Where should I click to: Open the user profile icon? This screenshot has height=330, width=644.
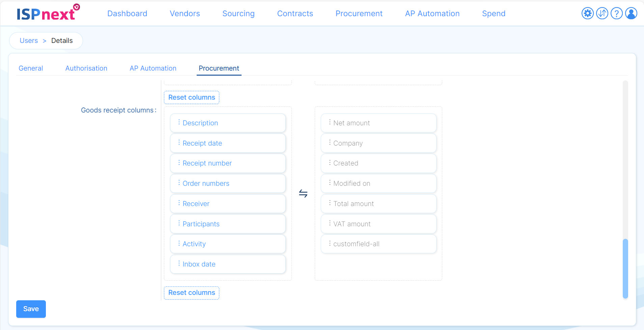tap(631, 14)
